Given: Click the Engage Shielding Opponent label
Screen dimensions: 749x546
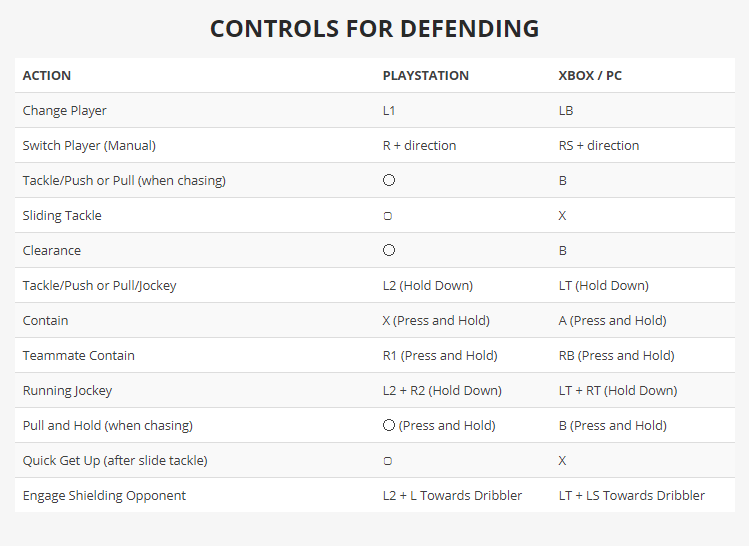Looking at the screenshot, I should point(104,495).
